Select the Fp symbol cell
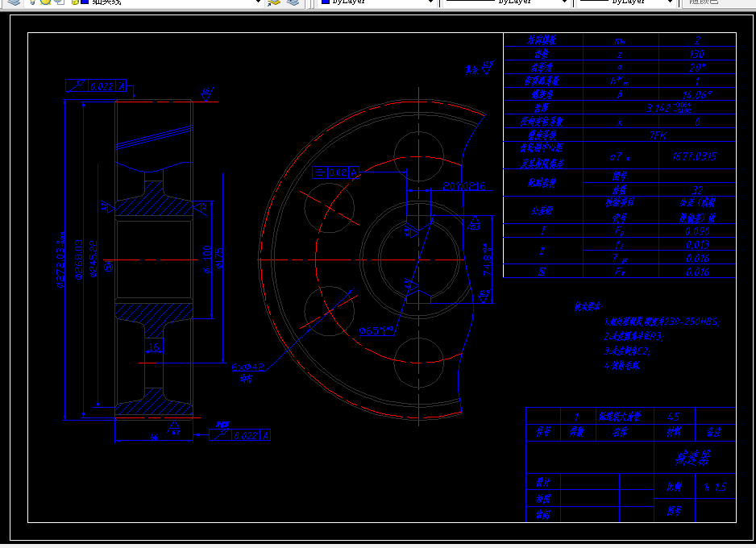Screen dimensions: 756x548 [x=620, y=231]
